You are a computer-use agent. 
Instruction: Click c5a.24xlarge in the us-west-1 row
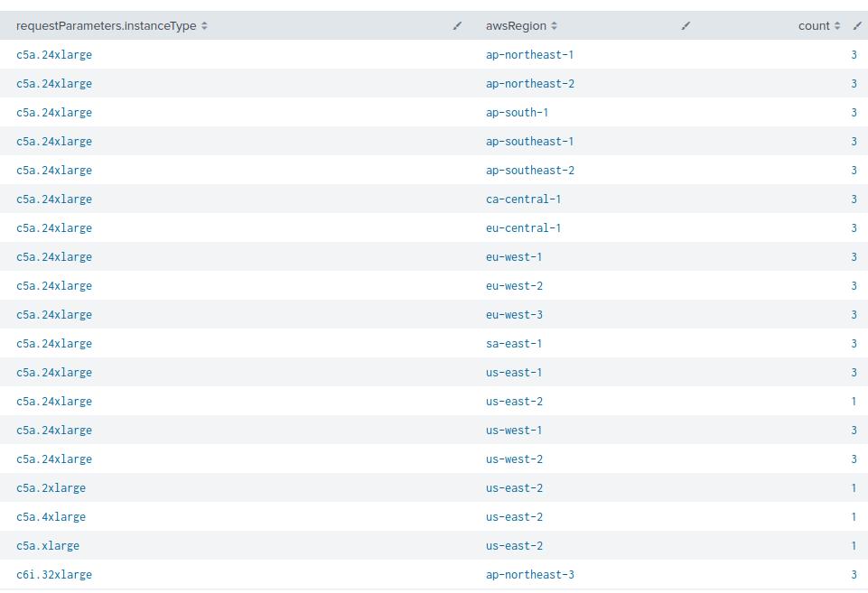tap(54, 431)
